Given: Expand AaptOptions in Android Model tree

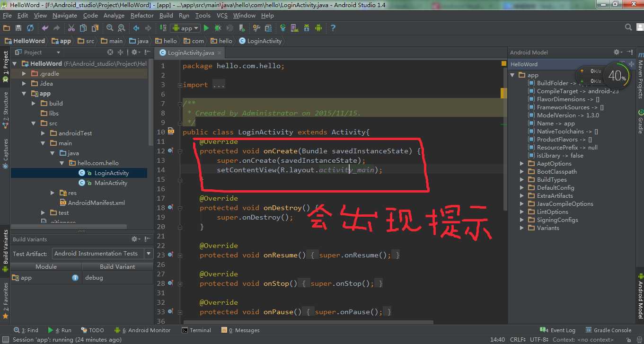Looking at the screenshot, I should click(x=522, y=164).
